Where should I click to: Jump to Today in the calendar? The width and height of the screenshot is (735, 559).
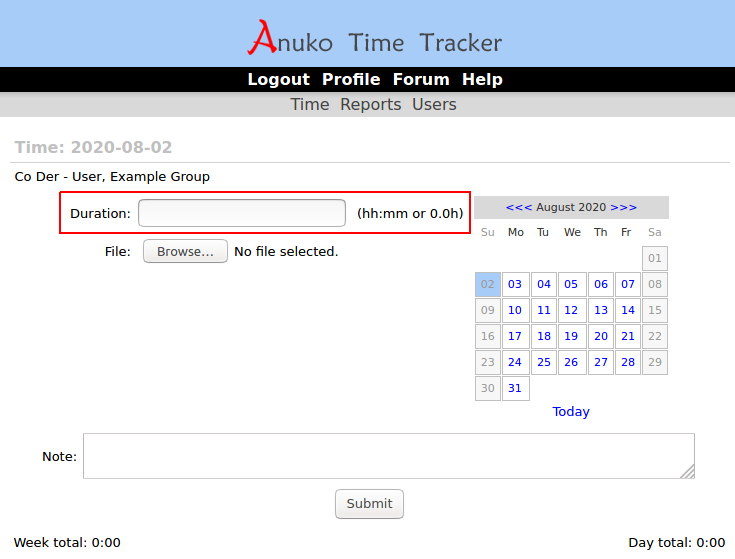click(x=571, y=412)
